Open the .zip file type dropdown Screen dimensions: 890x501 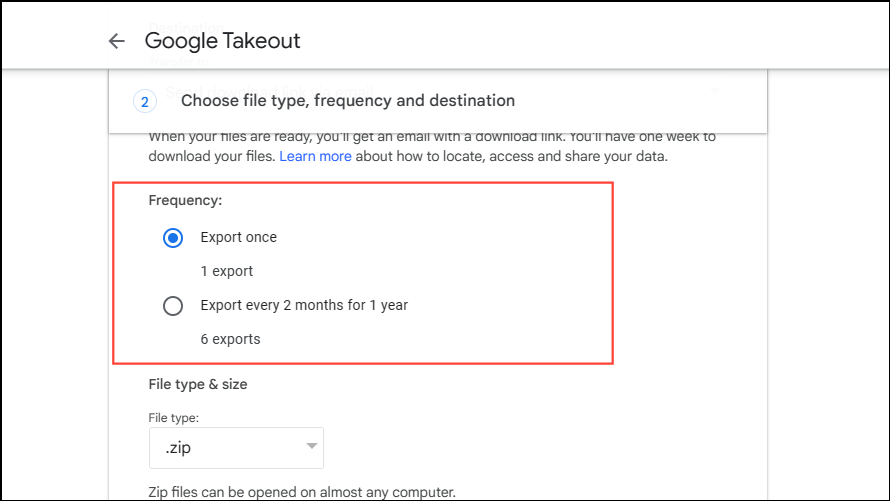[x=236, y=447]
